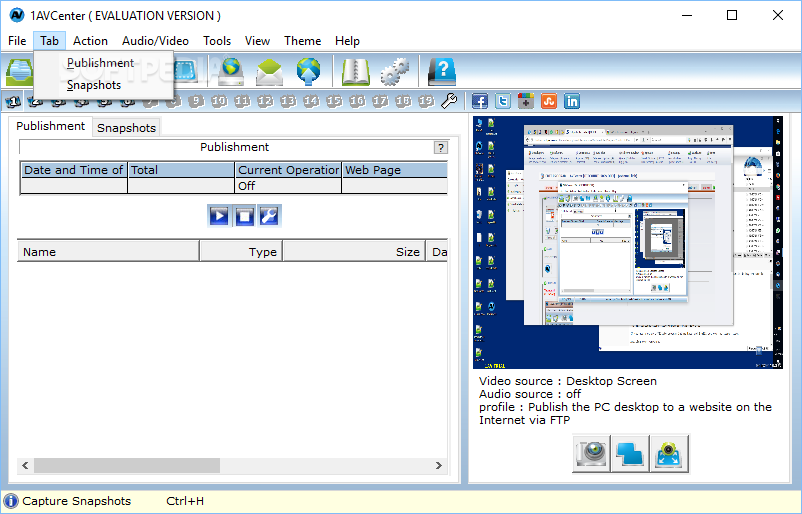Click the Current Operation column header
This screenshot has height=514, width=802.
pos(288,170)
